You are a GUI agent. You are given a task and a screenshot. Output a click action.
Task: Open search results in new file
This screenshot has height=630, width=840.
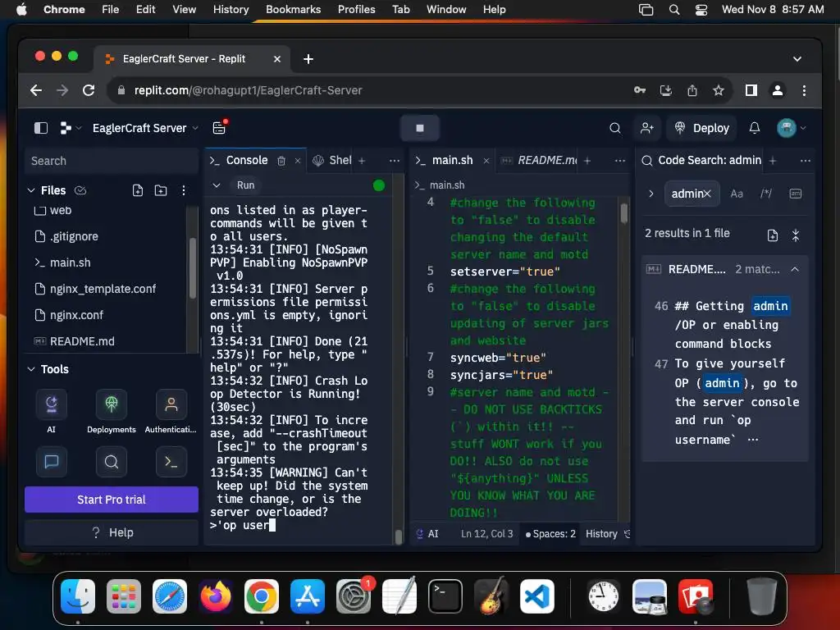[773, 235]
